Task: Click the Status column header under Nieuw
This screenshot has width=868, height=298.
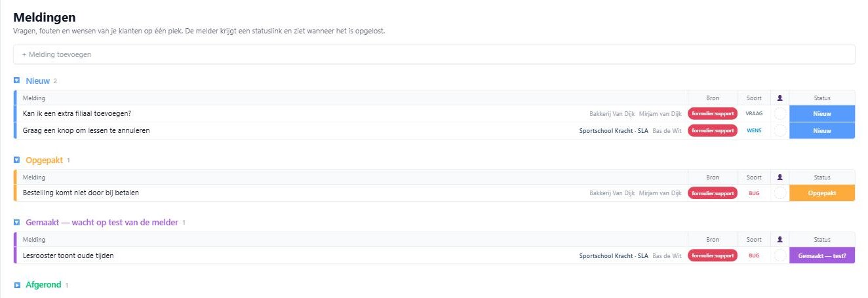Action: pos(822,98)
